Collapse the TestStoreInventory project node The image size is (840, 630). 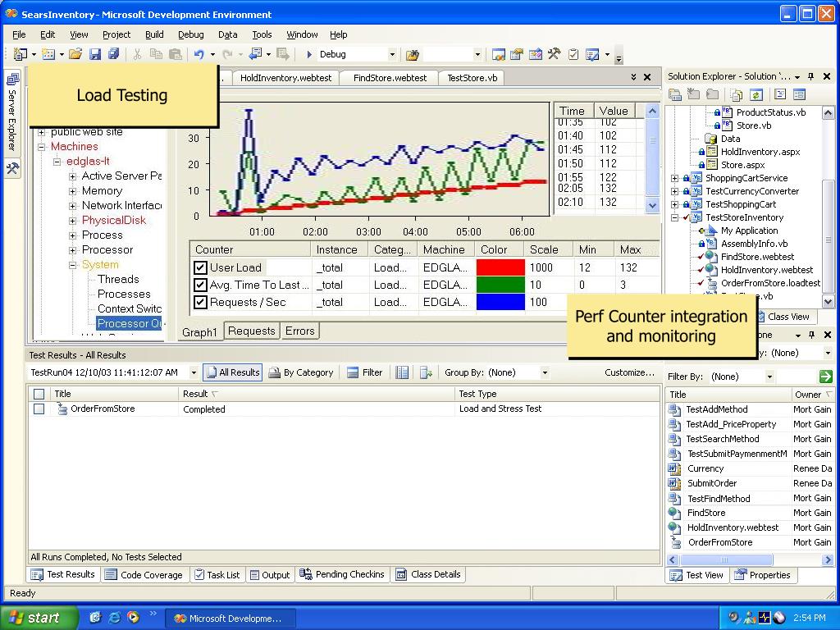point(674,217)
